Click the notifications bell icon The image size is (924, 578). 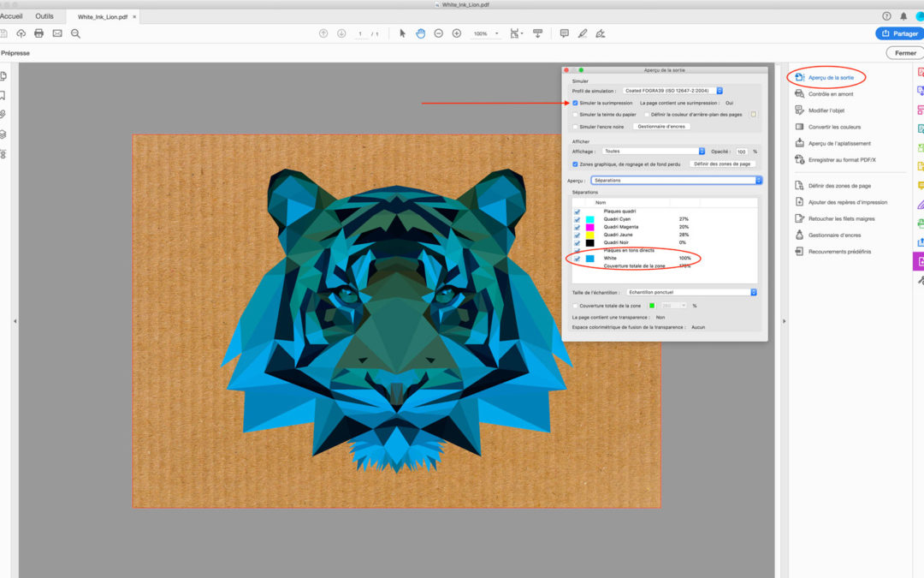(903, 16)
